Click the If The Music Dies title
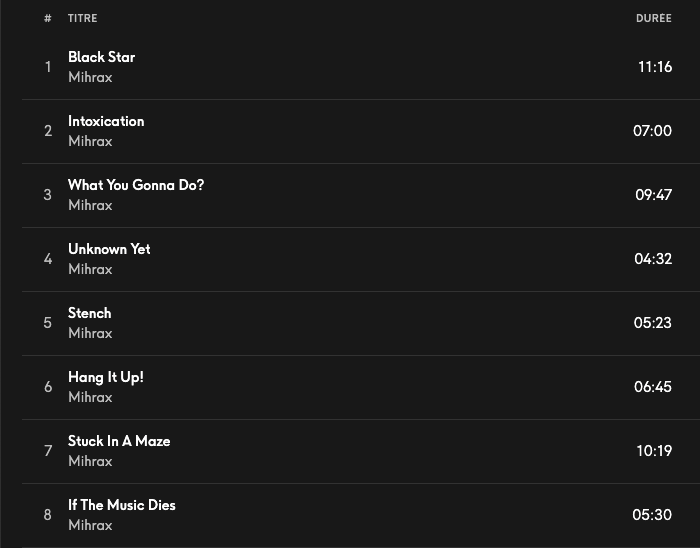 122,505
